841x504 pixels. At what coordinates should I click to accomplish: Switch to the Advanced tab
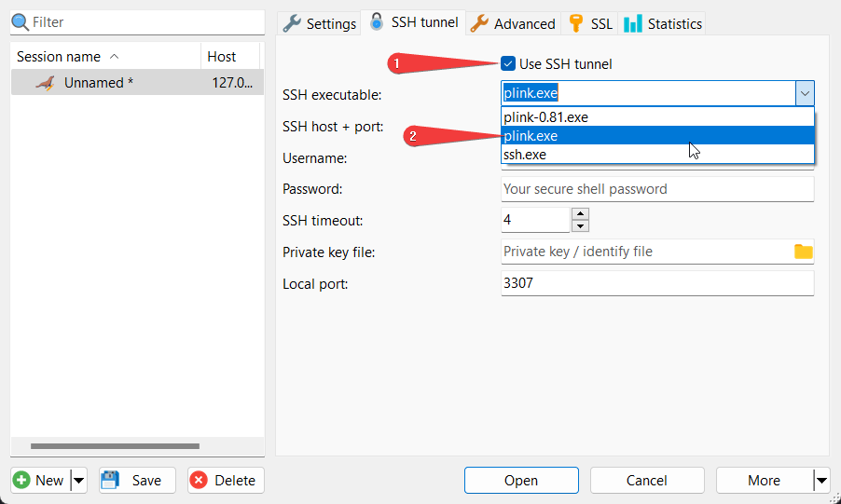click(x=514, y=23)
